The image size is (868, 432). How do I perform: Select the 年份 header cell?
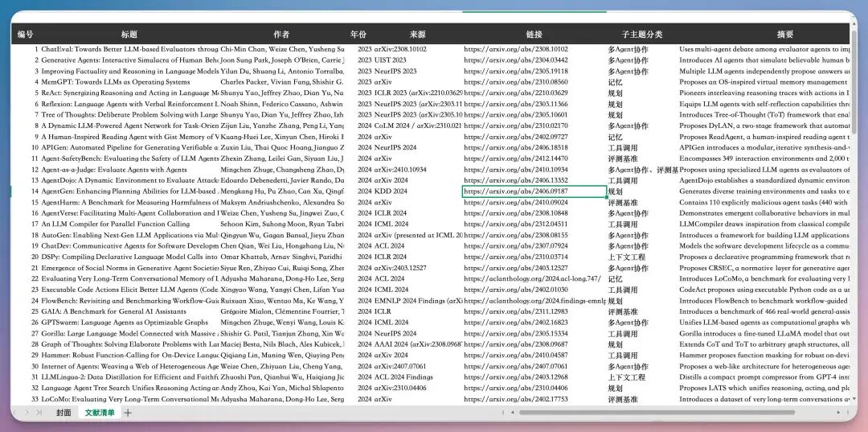point(358,35)
